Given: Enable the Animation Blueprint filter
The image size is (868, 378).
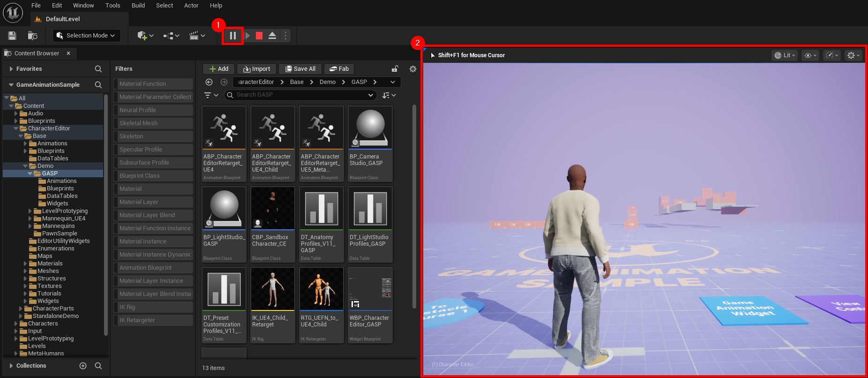Looking at the screenshot, I should pos(153,268).
